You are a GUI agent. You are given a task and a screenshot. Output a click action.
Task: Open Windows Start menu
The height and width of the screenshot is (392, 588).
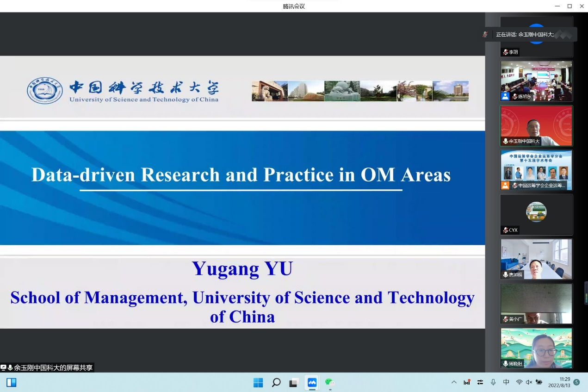point(258,382)
